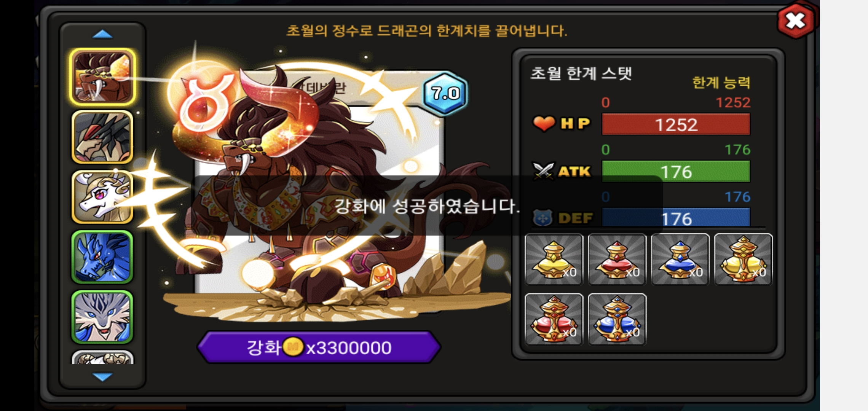Select the white unicorn dragon thumbnail
The width and height of the screenshot is (868, 411).
pos(102,197)
